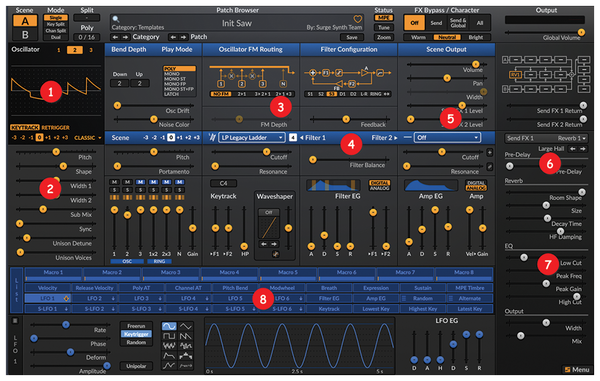Viewport: 600px width, 381px height.
Task: Click the Menu icon at bottom right
Action: 567,370
